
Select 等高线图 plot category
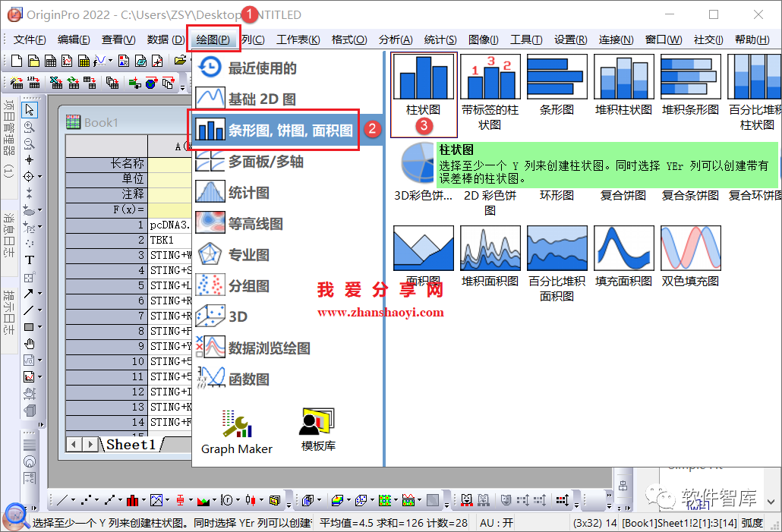tap(288, 223)
